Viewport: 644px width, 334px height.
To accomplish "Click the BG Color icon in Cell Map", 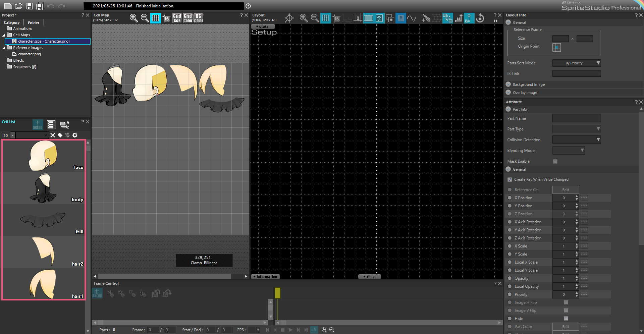I will pos(198,18).
